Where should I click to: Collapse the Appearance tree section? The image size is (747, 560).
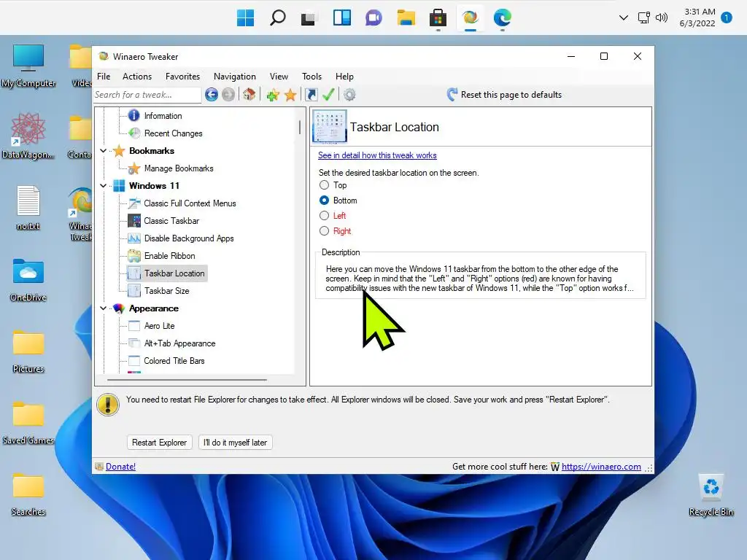(104, 308)
